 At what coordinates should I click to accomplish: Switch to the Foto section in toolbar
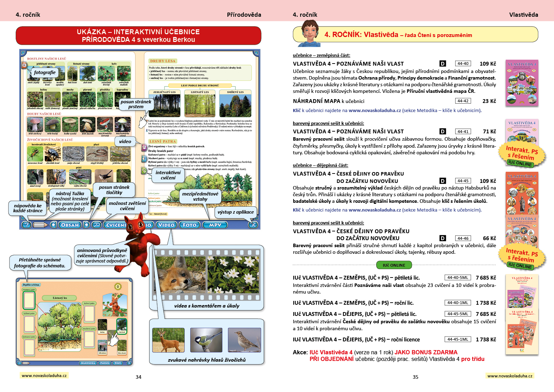[190, 225]
